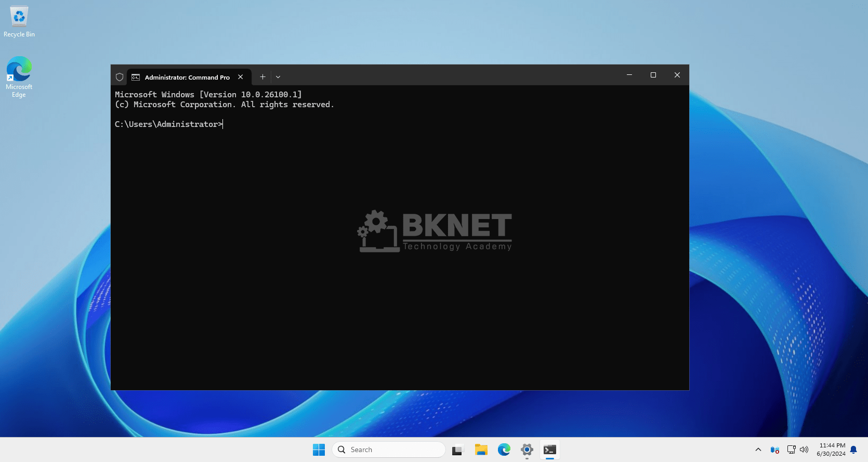Close the Command Prompt tab
This screenshot has width=868, height=462.
coord(241,77)
